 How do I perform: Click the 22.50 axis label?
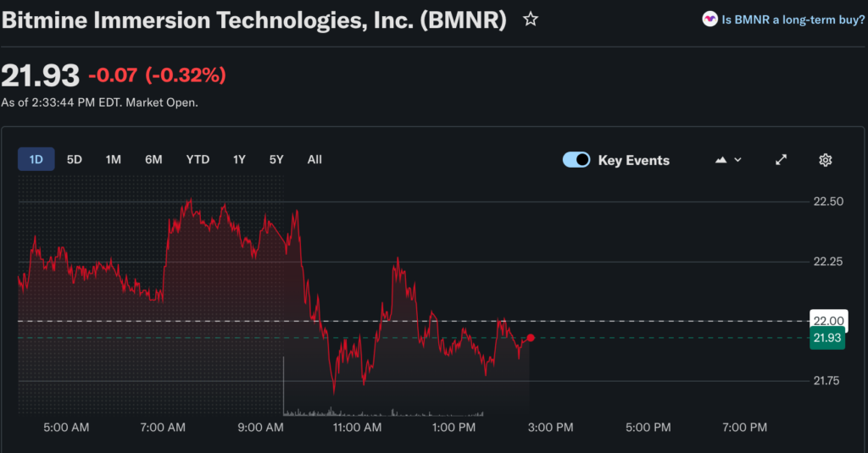[x=828, y=202]
